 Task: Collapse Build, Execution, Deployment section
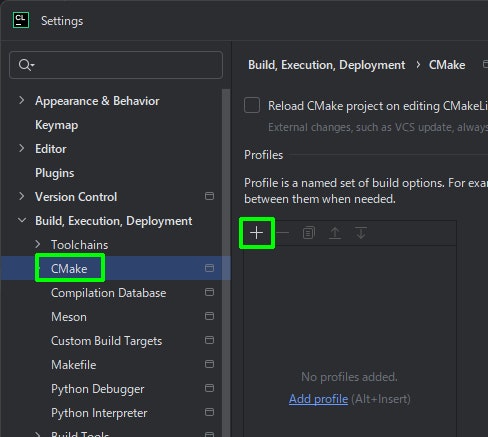[x=22, y=220]
